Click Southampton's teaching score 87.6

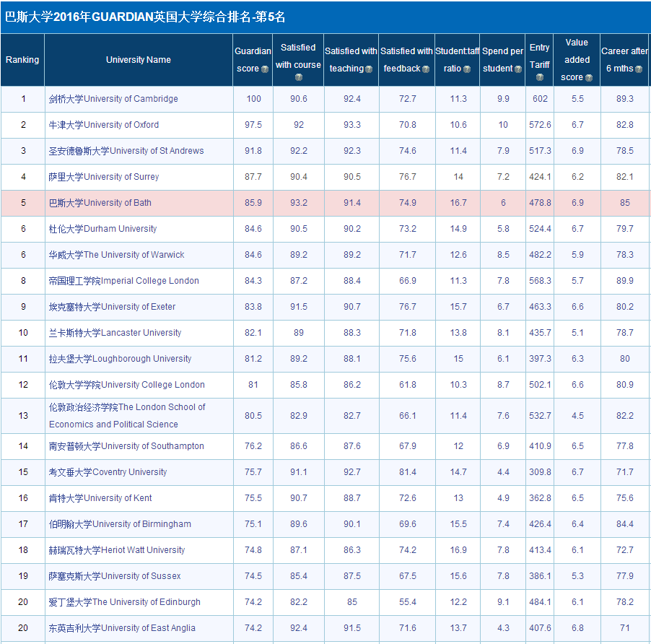pos(352,446)
